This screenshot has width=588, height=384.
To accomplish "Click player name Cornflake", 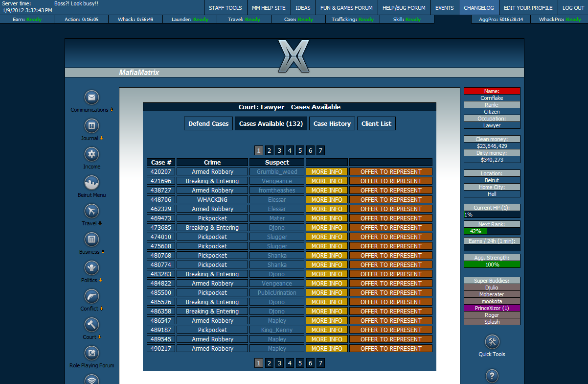I will click(x=492, y=98).
